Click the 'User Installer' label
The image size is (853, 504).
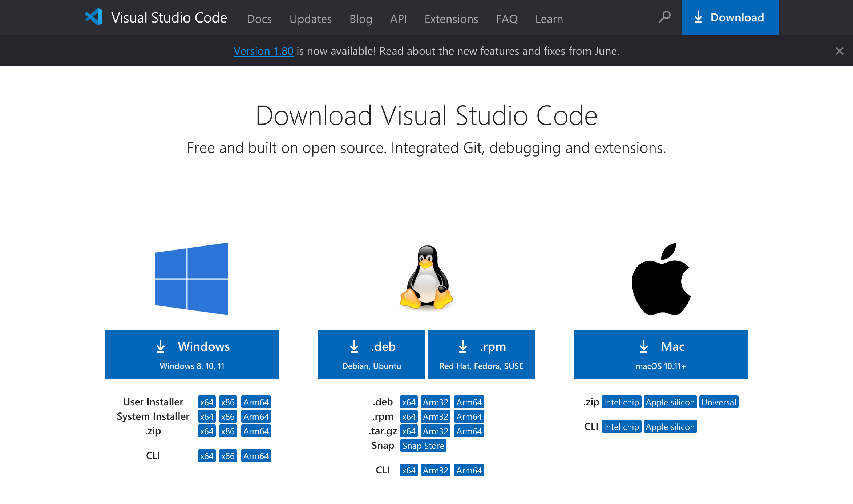(x=153, y=402)
